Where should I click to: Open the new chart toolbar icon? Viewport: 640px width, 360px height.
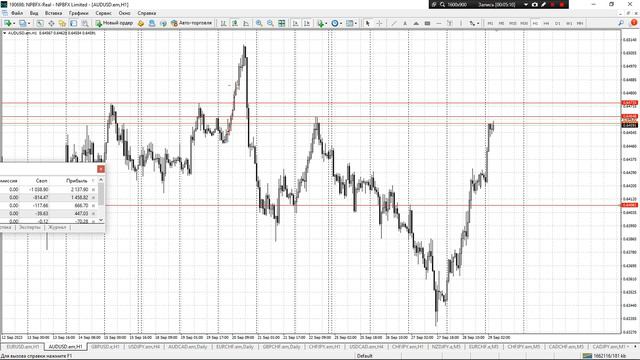click(8, 23)
